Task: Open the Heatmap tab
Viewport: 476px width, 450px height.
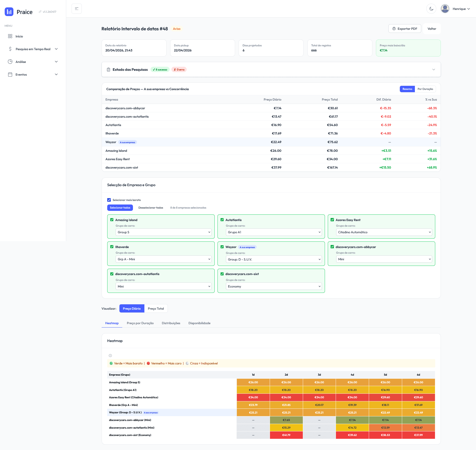Action: tap(112, 323)
